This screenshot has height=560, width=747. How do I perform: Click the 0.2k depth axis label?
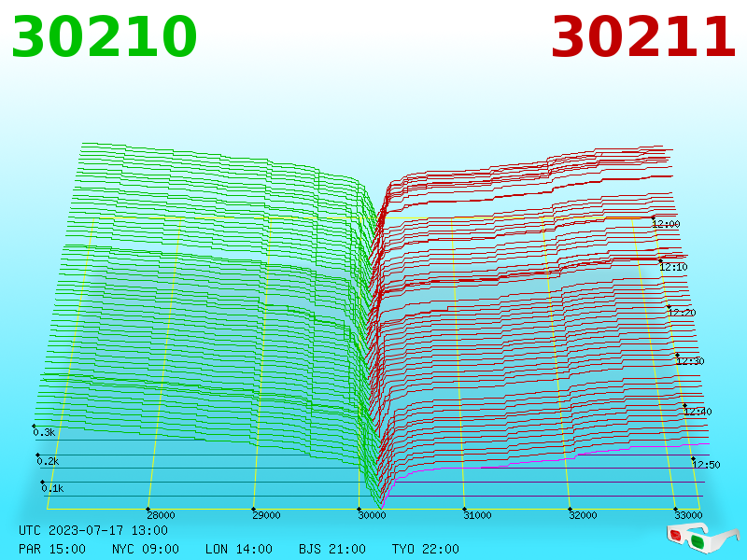point(49,461)
